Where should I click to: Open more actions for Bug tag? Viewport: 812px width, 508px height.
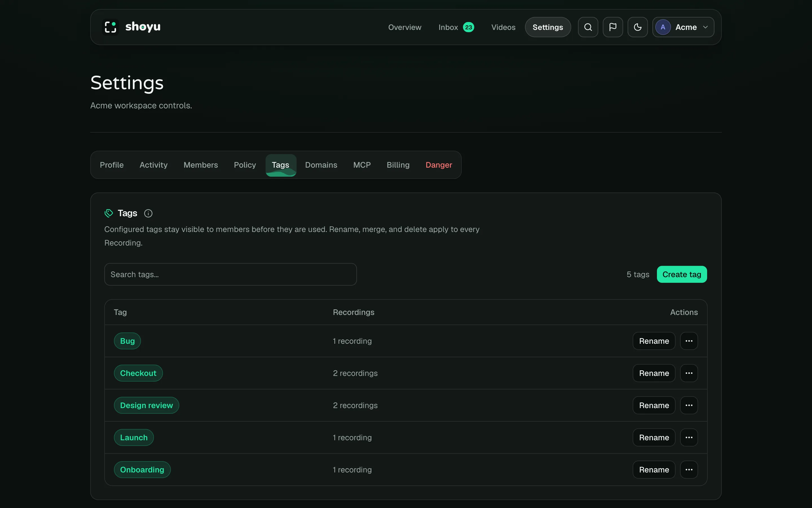689,341
